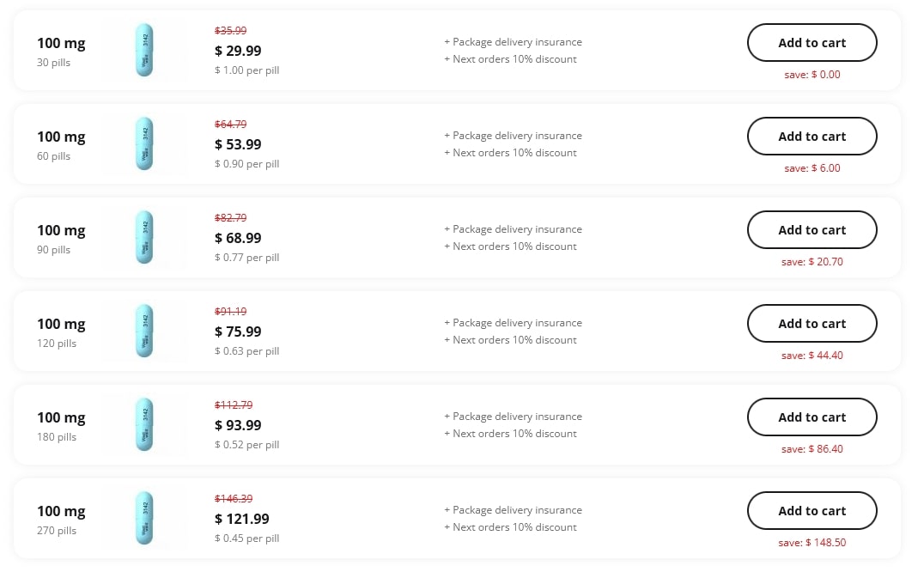Screen dimensions: 924x578
Task: Select the $ 53.99 price
Action: pos(238,144)
